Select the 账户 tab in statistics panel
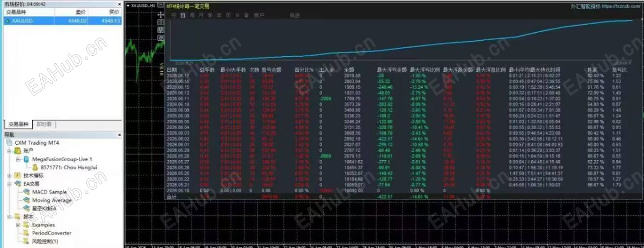Image resolution: width=644 pixels, height=248 pixels. click(259, 16)
